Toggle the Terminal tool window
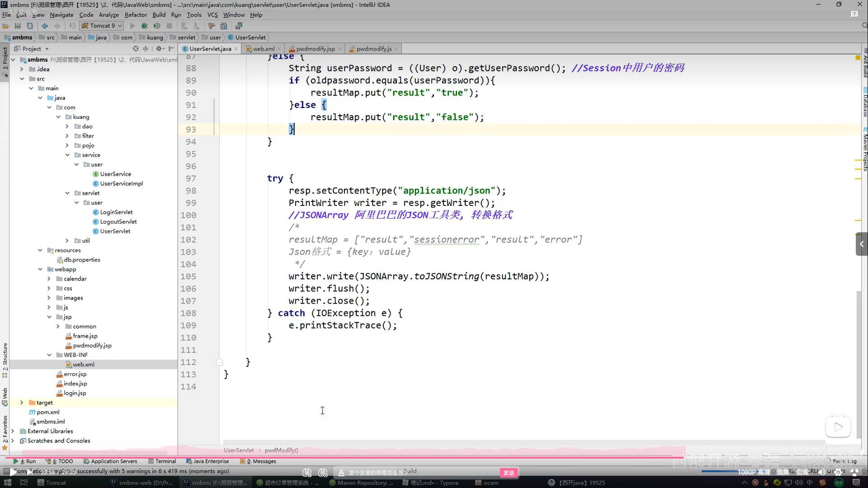Image resolution: width=868 pixels, height=488 pixels. point(162,461)
